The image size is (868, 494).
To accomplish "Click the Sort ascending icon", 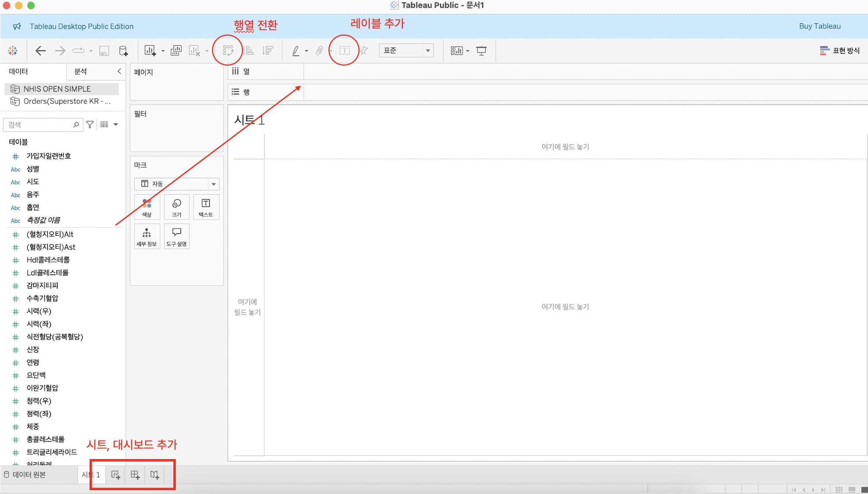I will tap(249, 50).
